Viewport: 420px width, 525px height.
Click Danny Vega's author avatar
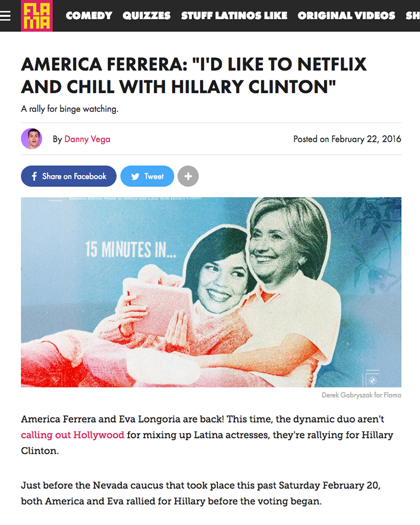[31, 139]
